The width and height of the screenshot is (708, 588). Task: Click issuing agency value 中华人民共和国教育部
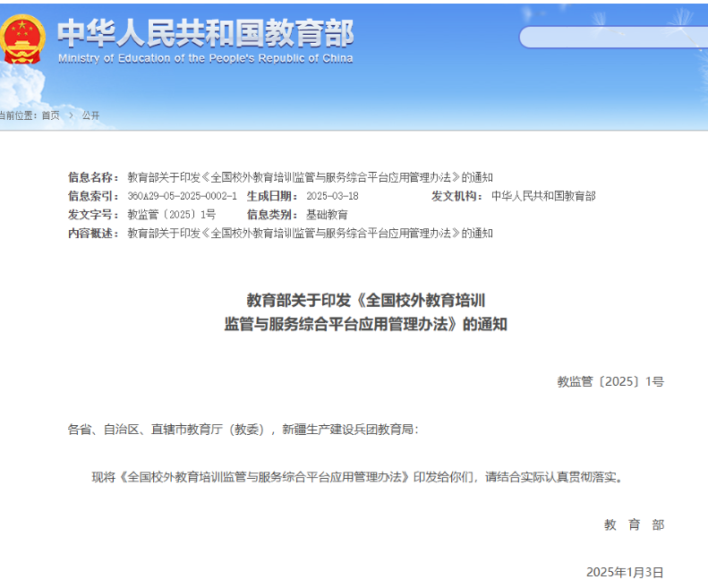pyautogui.click(x=543, y=196)
